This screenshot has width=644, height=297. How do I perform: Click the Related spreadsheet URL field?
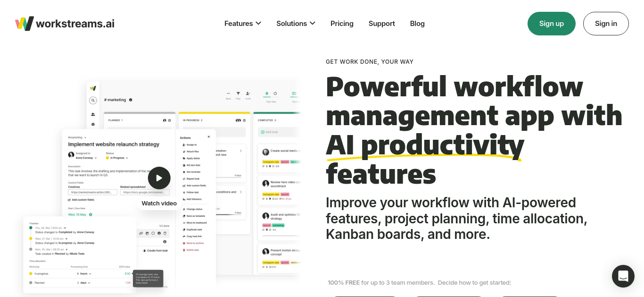pos(145,192)
